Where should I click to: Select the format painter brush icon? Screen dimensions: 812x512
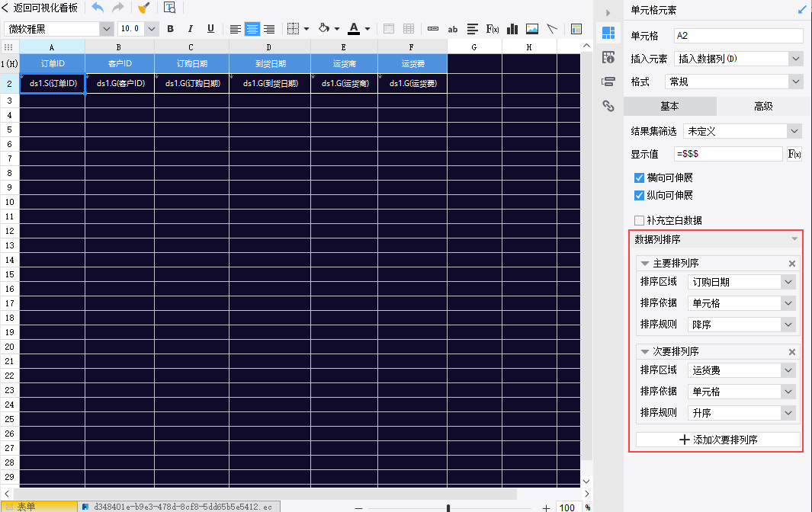[143, 8]
